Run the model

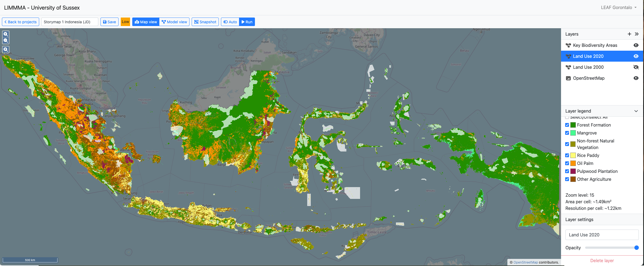[247, 22]
